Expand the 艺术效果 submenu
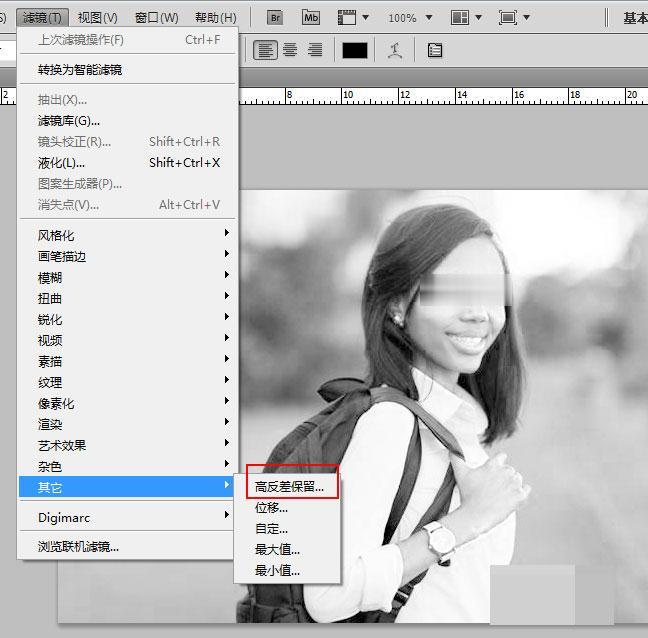The height and width of the screenshot is (638, 648). pyautogui.click(x=127, y=445)
